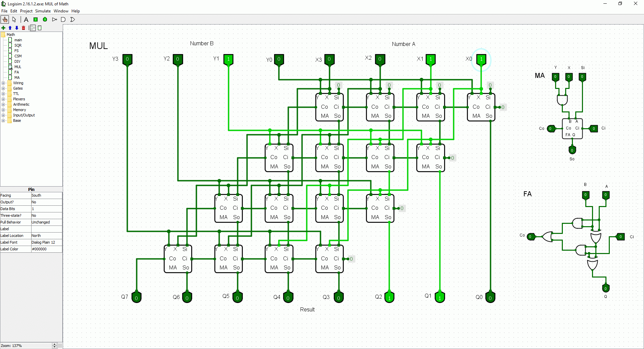Pick the NOT gate tool
This screenshot has height=349, width=644.
tap(54, 19)
